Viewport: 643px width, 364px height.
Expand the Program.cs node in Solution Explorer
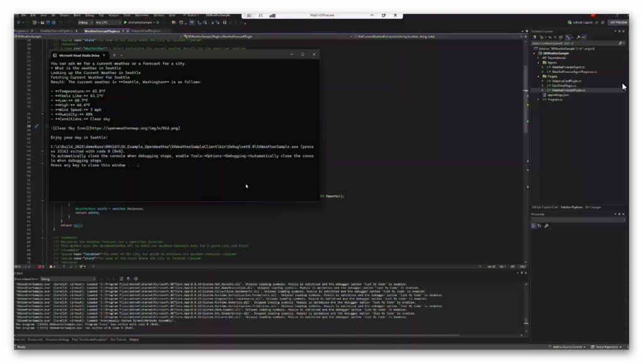[x=538, y=100]
